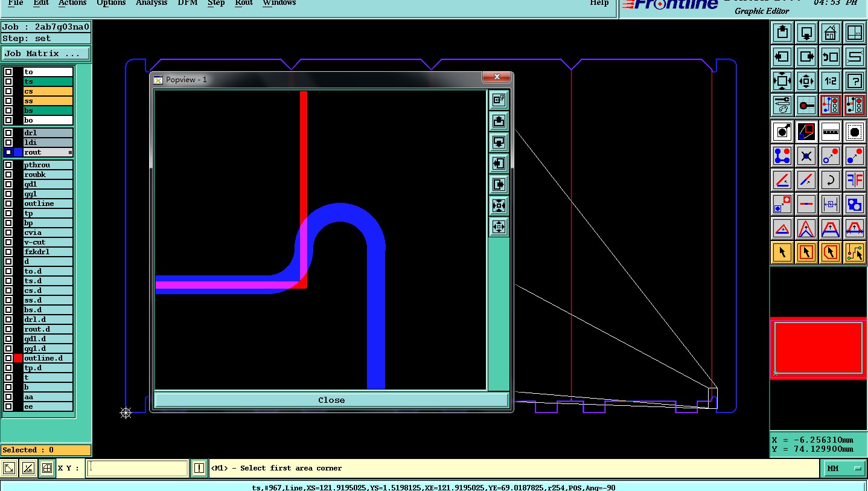This screenshot has height=491, width=868.
Task: Open the Analysis menu
Action: [x=152, y=3]
